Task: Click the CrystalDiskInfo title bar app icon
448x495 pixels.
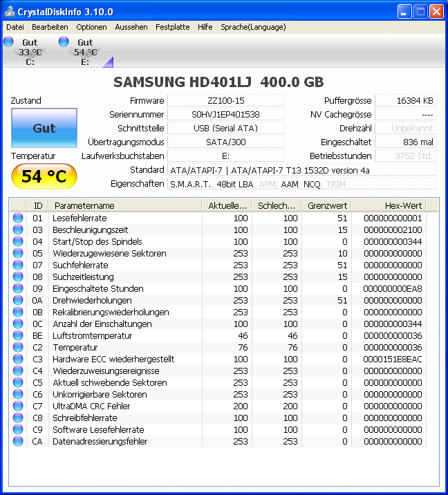Action: pyautogui.click(x=10, y=12)
